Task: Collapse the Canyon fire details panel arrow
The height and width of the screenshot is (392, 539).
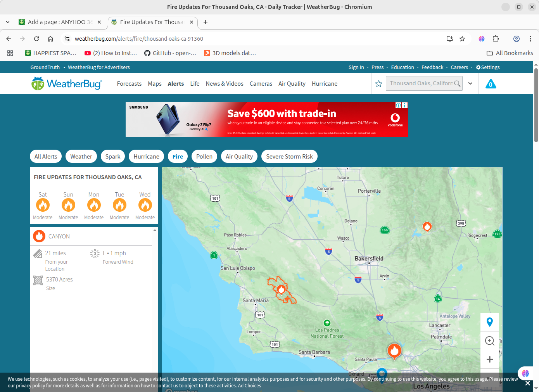Action: (155, 230)
